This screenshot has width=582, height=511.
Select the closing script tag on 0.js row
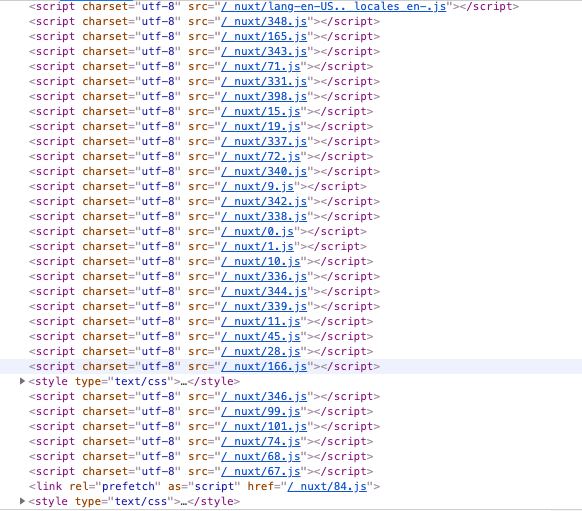(337, 232)
